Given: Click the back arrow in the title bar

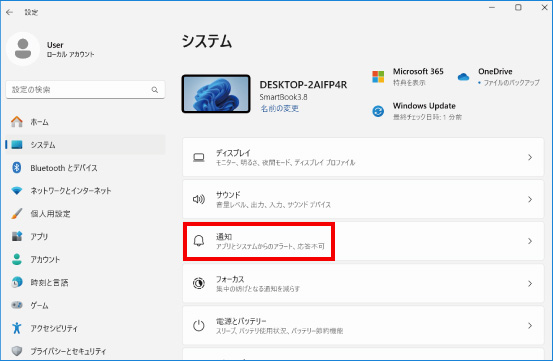Looking at the screenshot, I should (10, 12).
